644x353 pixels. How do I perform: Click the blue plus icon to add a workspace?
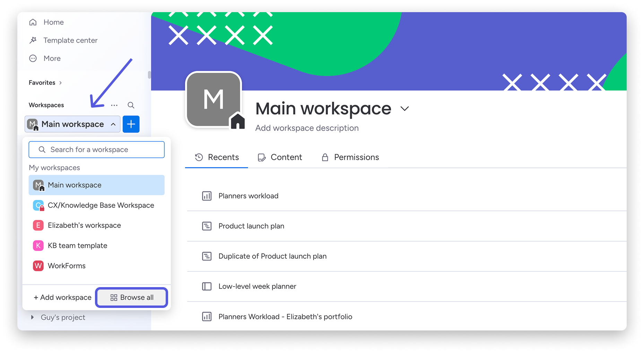pos(131,124)
